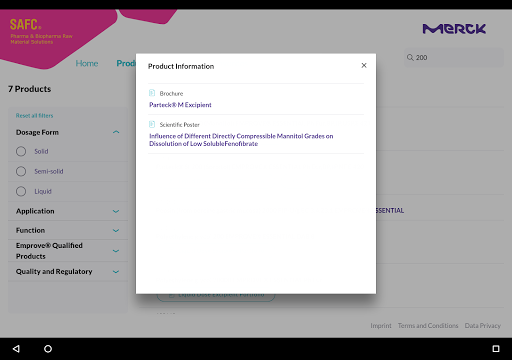This screenshot has height=360, width=512.
Task: Click the SAFC logo
Action: pos(25,25)
